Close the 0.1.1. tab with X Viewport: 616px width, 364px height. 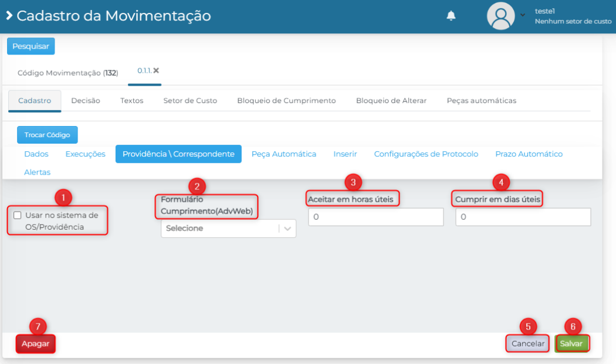[156, 71]
